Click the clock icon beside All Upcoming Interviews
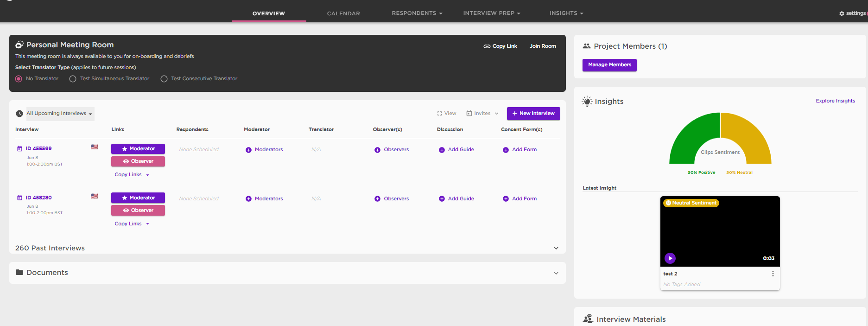868x326 pixels. click(x=19, y=114)
